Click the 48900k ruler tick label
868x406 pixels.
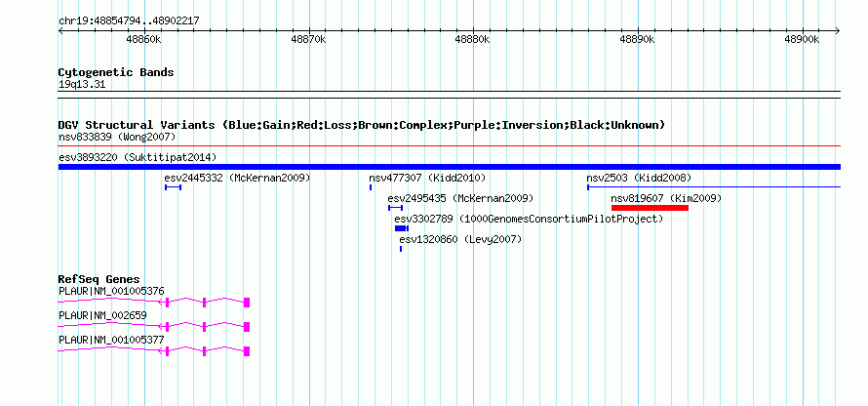802,40
